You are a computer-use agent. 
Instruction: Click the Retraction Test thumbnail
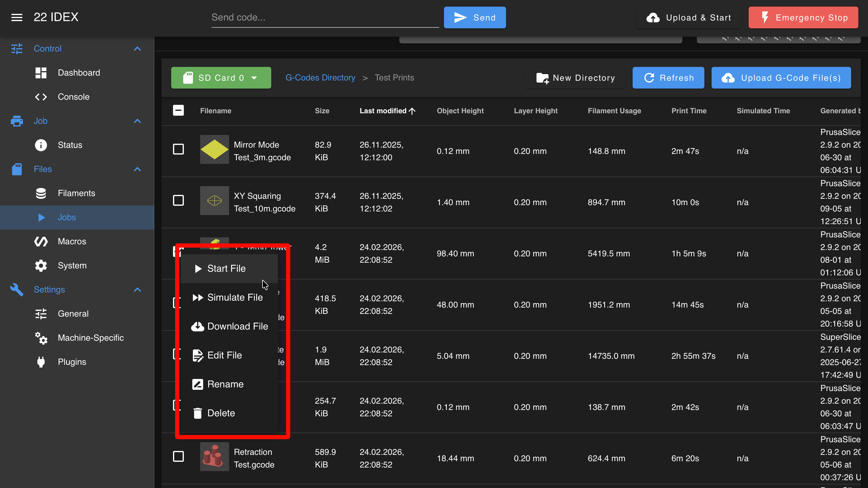tap(214, 457)
